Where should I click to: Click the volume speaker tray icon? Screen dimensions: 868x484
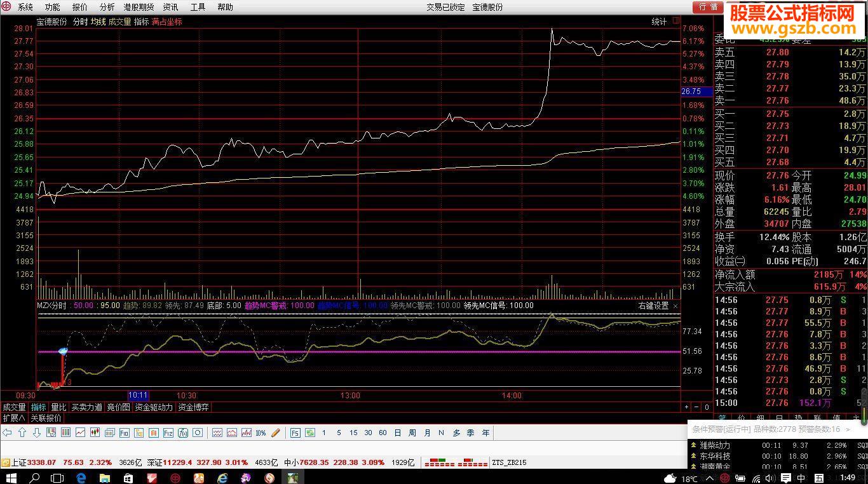click(771, 478)
